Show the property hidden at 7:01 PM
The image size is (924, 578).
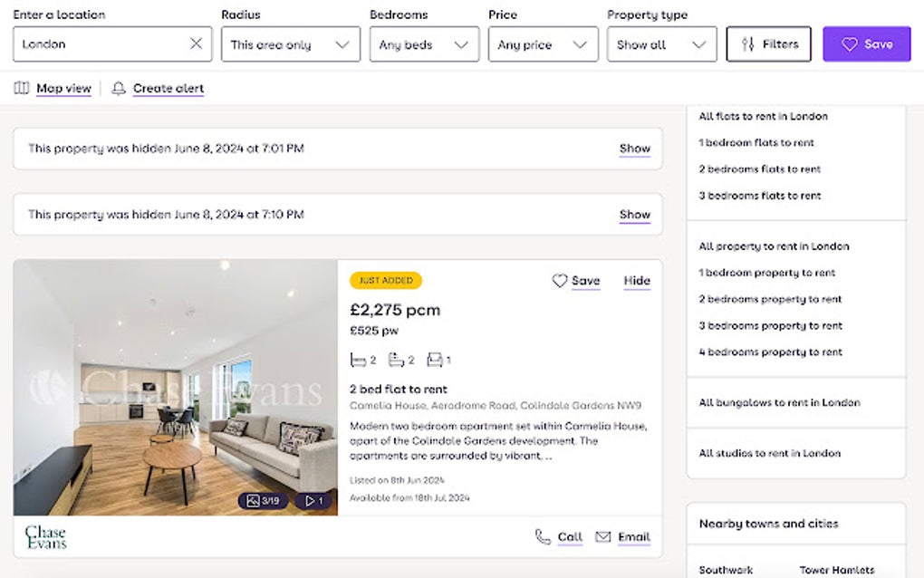click(634, 149)
